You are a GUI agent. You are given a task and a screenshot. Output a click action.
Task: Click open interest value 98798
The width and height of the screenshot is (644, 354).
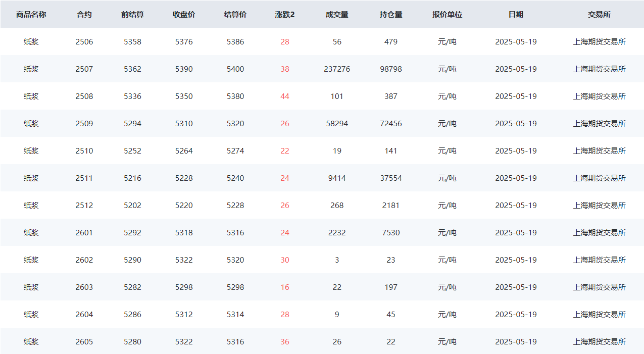(391, 69)
